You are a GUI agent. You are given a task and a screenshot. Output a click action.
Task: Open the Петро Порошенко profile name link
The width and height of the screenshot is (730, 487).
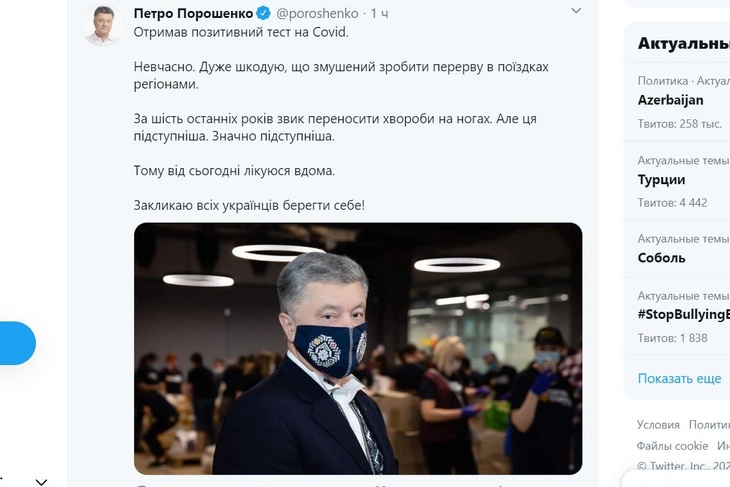[193, 14]
